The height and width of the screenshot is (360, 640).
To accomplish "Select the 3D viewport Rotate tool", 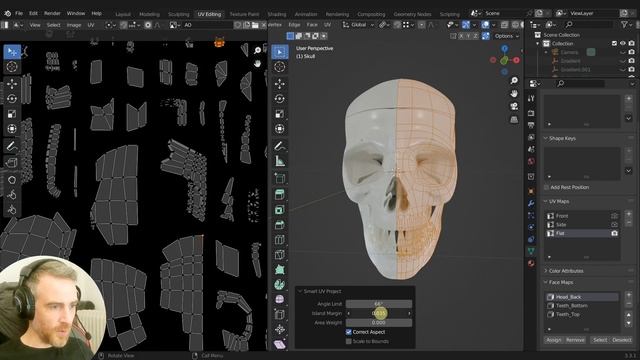I will [x=280, y=99].
